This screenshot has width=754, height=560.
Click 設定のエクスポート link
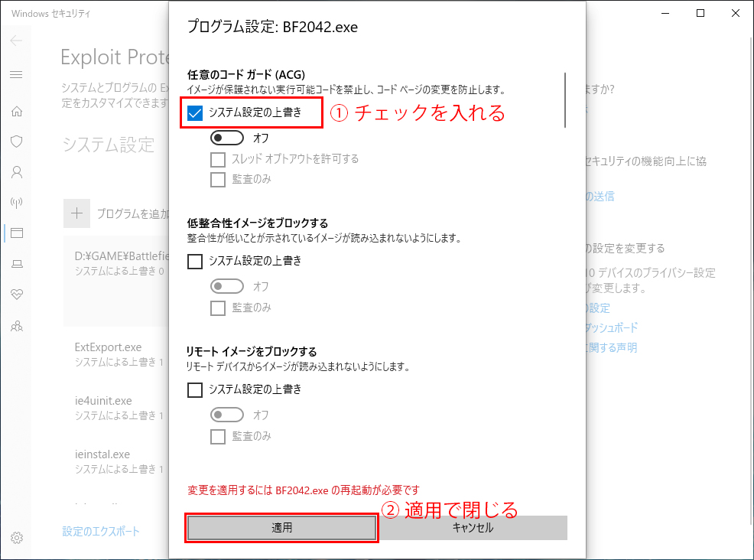point(101,532)
